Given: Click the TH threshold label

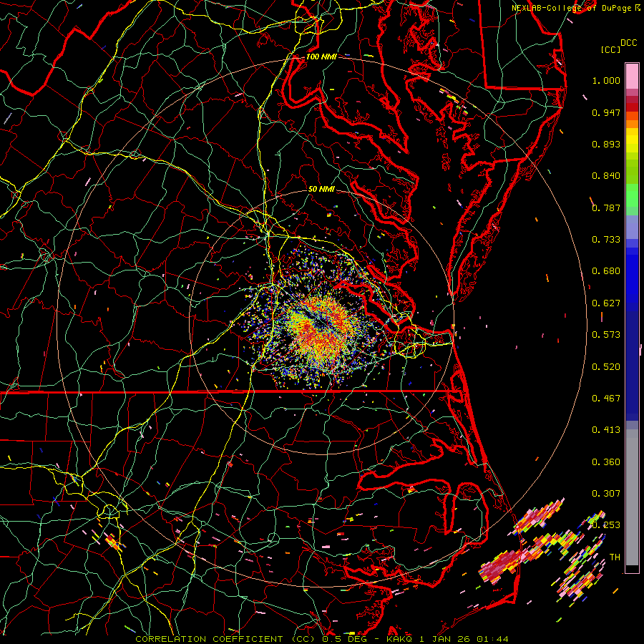Looking at the screenshot, I should (x=615, y=557).
